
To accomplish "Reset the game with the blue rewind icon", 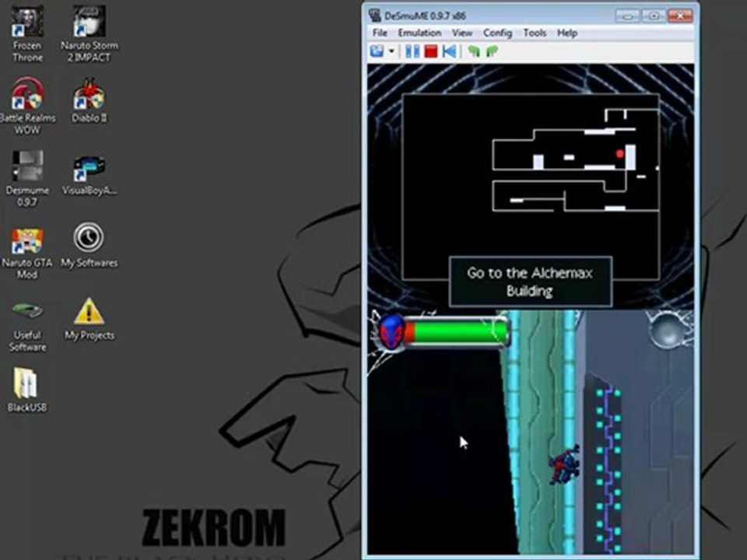I will [449, 51].
